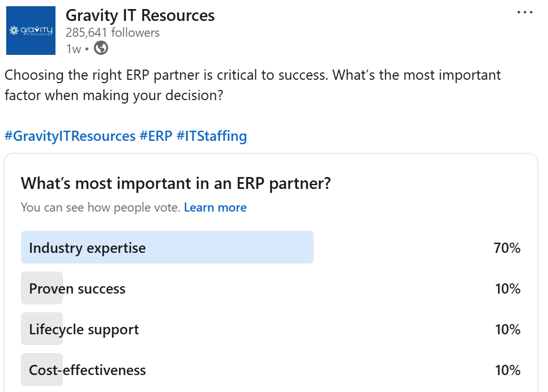Click the 10% result beside Cost-effectiveness

coord(507,370)
